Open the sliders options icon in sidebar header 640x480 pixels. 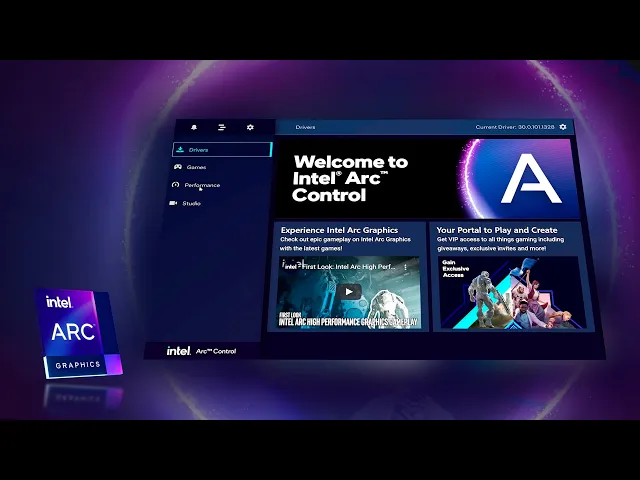pos(222,127)
